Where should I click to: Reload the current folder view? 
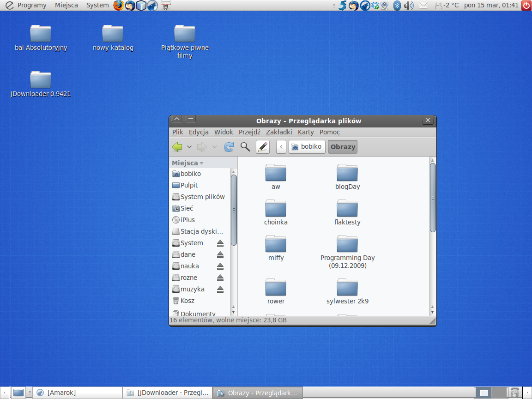[x=229, y=147]
